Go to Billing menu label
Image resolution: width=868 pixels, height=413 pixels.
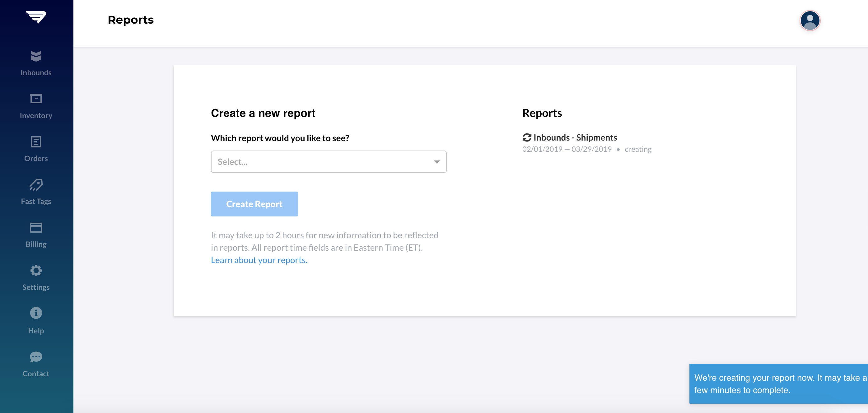[36, 244]
